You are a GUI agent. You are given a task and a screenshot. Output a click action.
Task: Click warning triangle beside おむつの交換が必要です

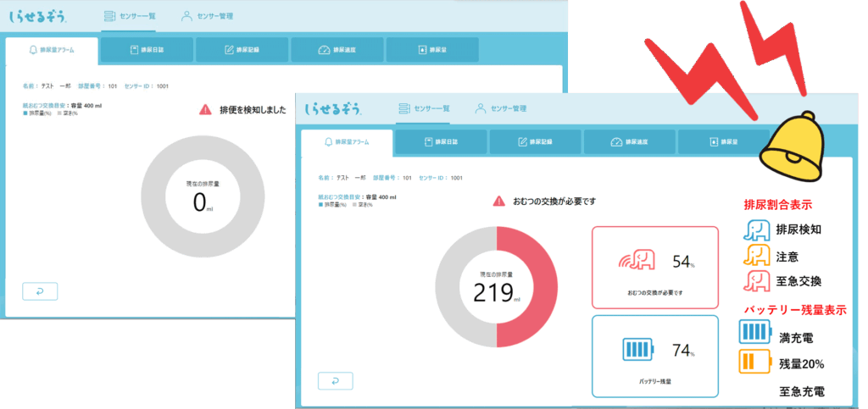(x=499, y=202)
